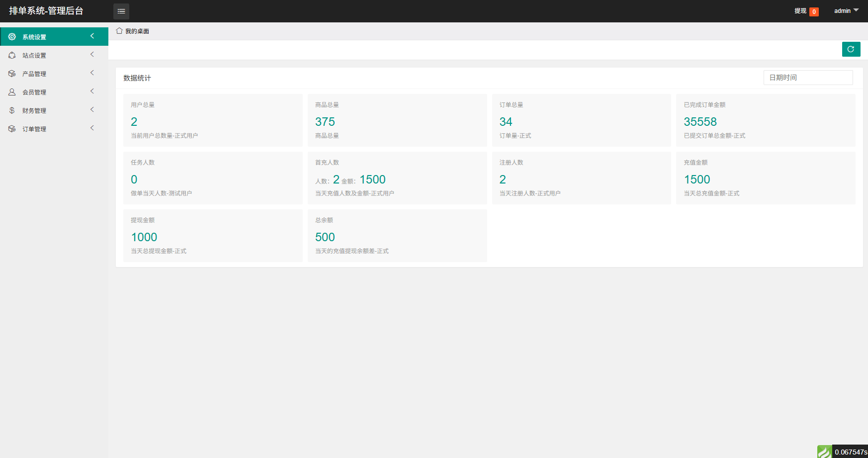
Task: Expand the 系统设置 chevron arrow
Action: (x=92, y=36)
